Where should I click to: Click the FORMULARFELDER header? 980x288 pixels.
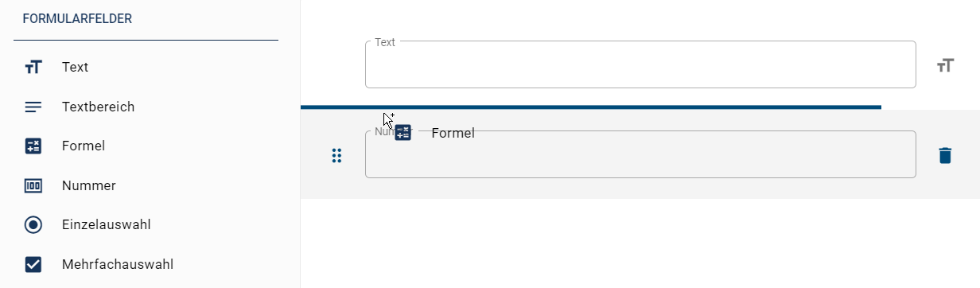click(x=77, y=18)
